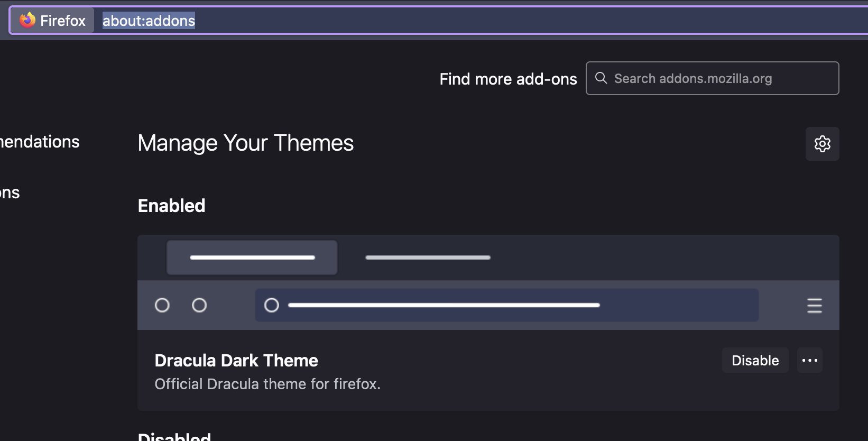The width and height of the screenshot is (868, 441).
Task: Click the magnifier in the addons search box
Action: (601, 78)
